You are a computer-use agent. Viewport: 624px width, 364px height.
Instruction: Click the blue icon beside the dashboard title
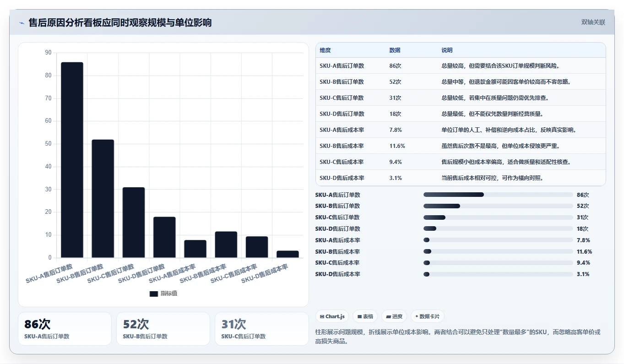click(22, 23)
